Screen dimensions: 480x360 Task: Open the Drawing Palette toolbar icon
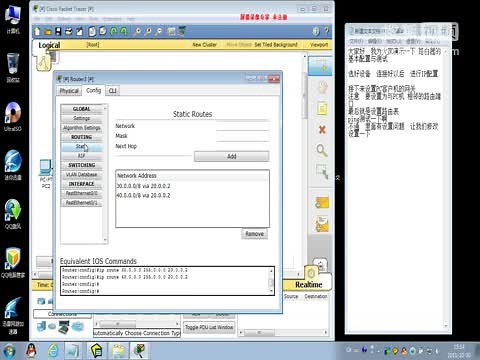tap(171, 32)
